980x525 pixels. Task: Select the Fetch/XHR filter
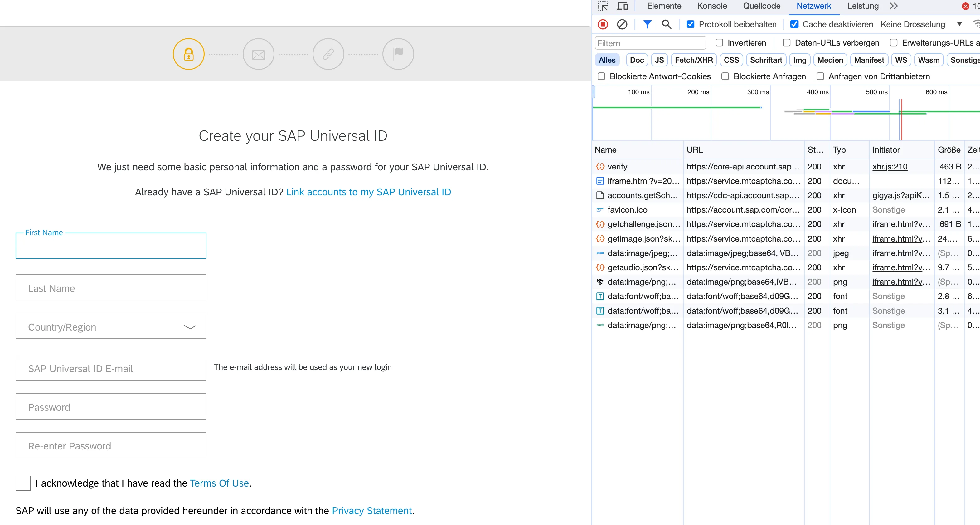tap(694, 60)
